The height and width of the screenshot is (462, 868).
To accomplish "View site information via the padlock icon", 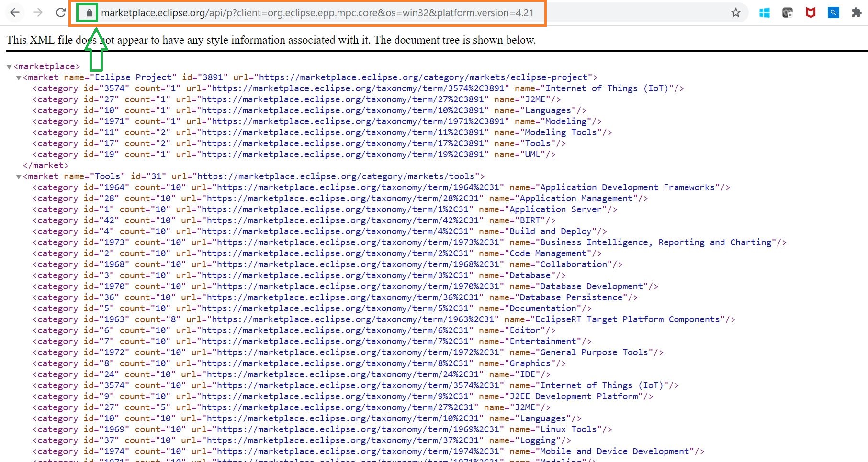I will [x=89, y=13].
